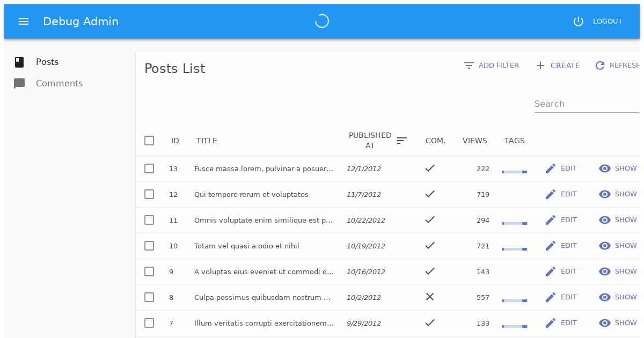Click the eye show icon for post 12
Image resolution: width=644 pixels, height=338 pixels.
pos(605,194)
